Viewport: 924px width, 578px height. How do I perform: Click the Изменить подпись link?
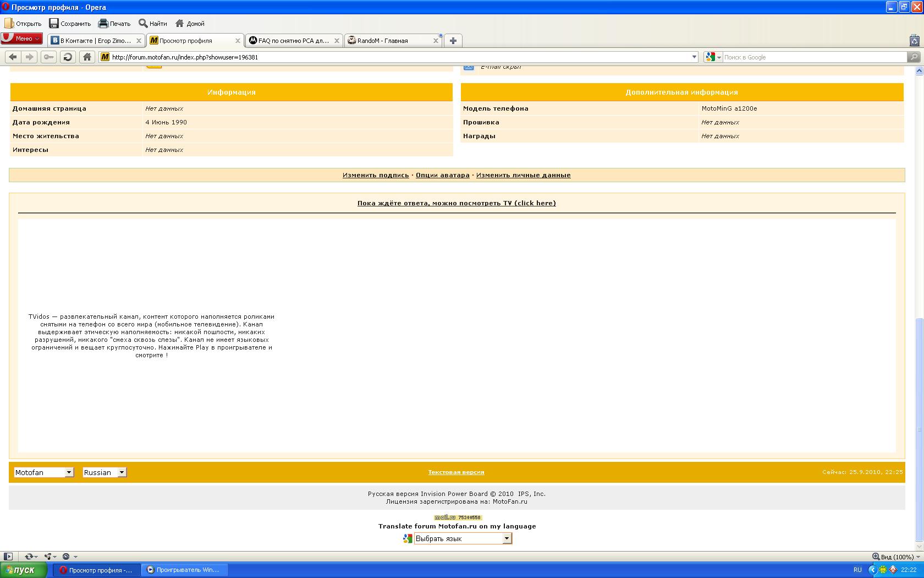tap(376, 175)
